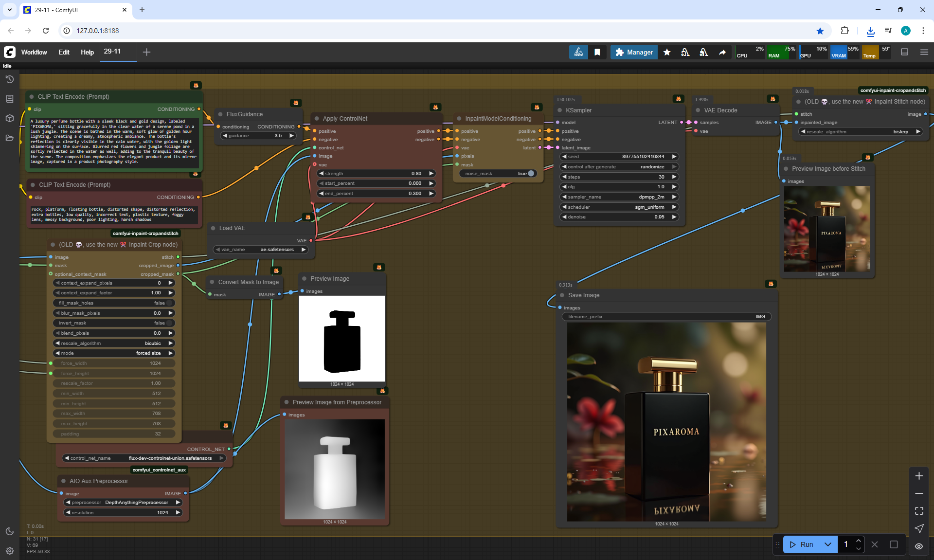The width and height of the screenshot is (934, 560).
Task: Open the Manager button
Action: tap(634, 52)
